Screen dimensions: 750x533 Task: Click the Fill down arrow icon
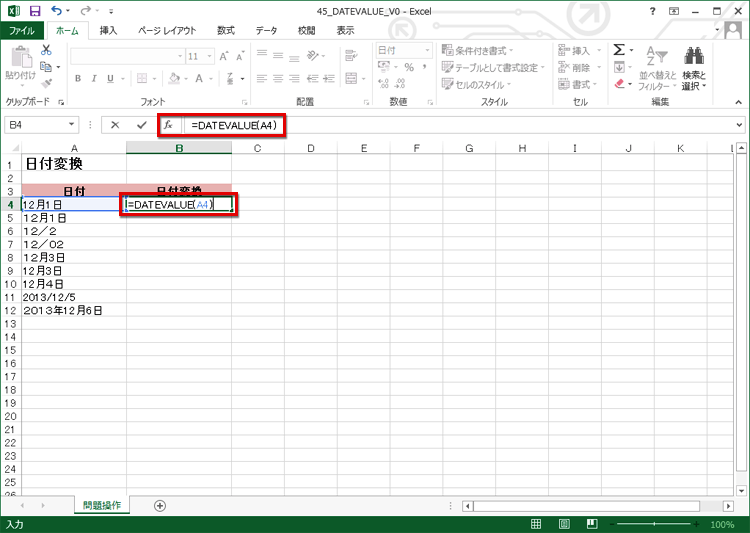[619, 67]
